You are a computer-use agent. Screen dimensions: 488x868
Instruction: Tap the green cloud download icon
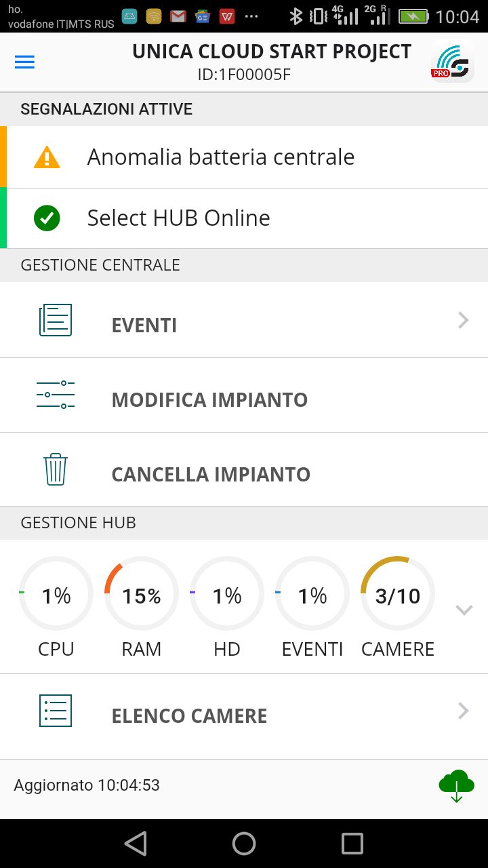click(456, 785)
